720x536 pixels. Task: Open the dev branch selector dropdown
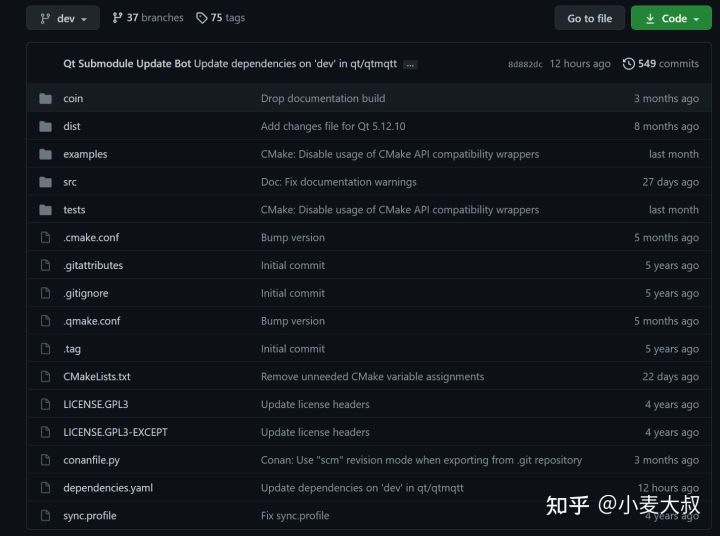[63, 18]
